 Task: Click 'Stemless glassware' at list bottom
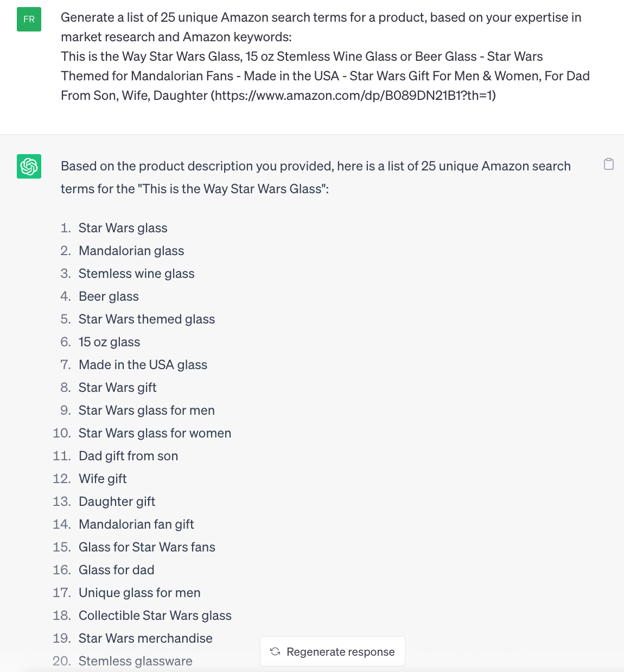coord(136,661)
